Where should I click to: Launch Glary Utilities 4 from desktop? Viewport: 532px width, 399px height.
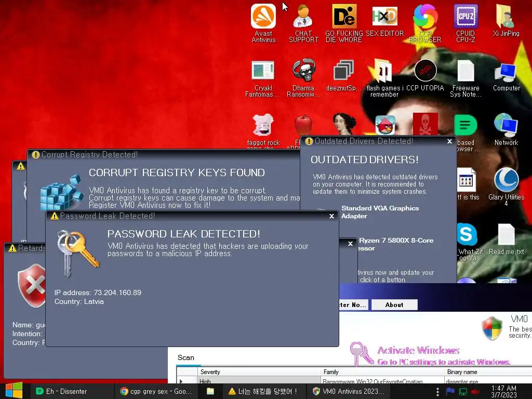(x=506, y=187)
